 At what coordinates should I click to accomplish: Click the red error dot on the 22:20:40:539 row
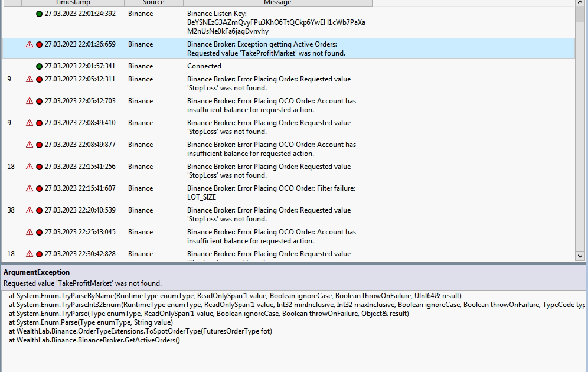pyautogui.click(x=39, y=211)
